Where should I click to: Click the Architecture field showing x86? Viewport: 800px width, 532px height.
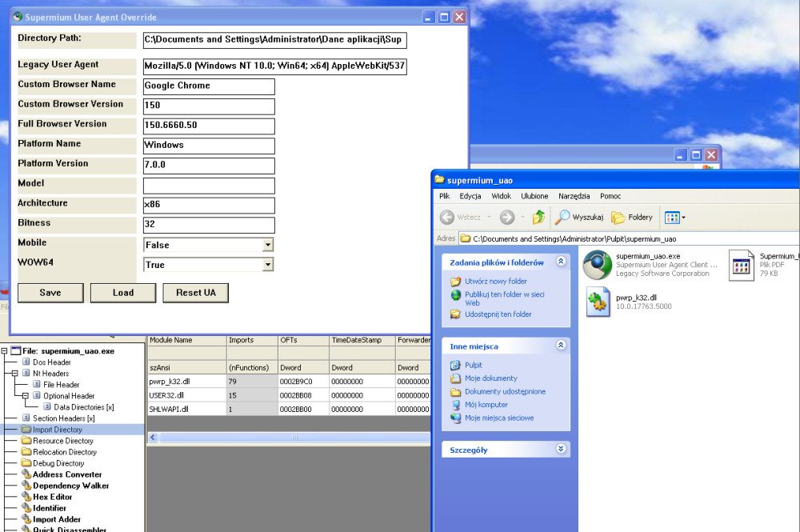click(209, 205)
